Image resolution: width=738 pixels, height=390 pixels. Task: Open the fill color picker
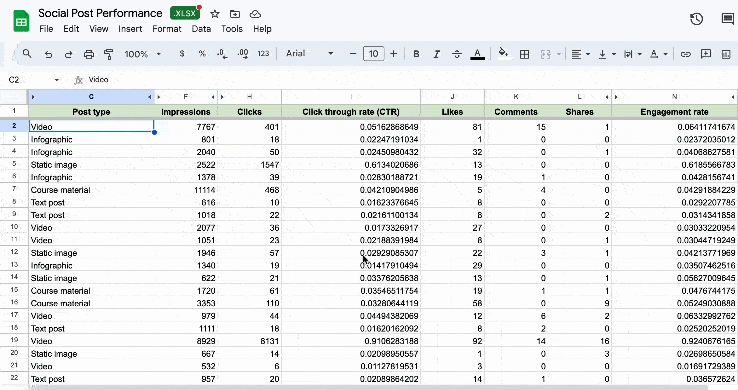point(503,53)
